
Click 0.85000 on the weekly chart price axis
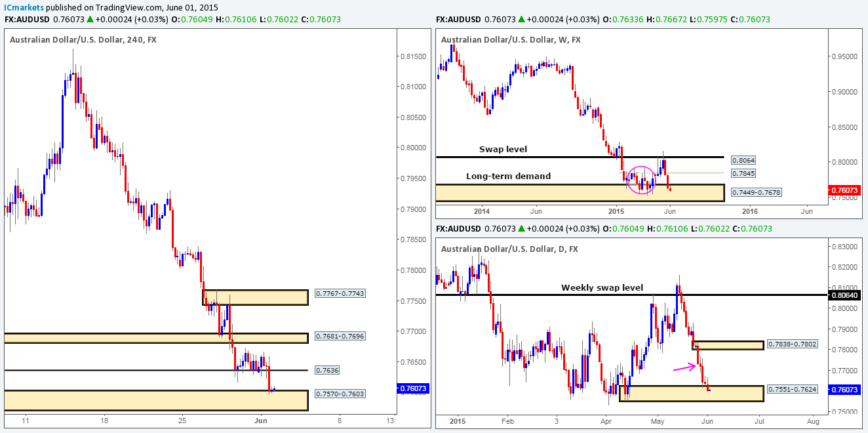[846, 127]
